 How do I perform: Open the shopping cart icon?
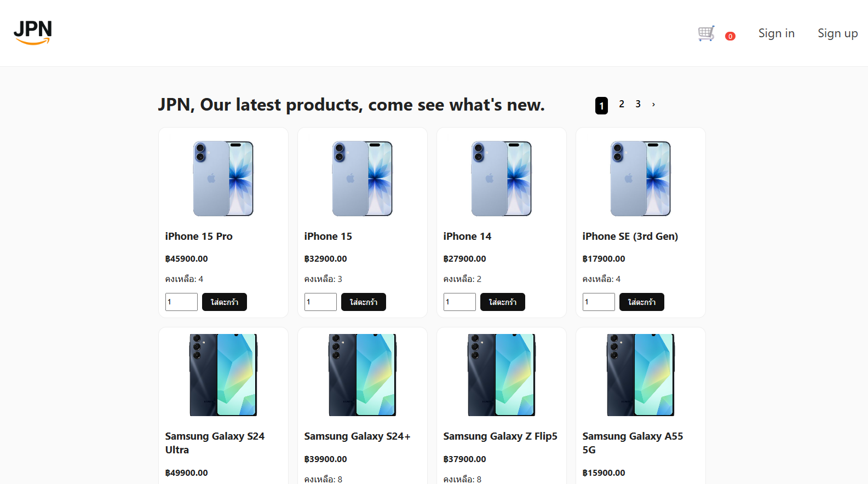[x=706, y=33]
